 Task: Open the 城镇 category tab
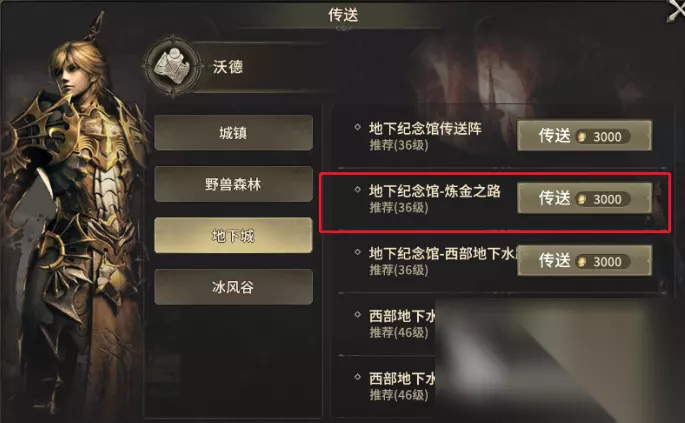click(x=233, y=133)
